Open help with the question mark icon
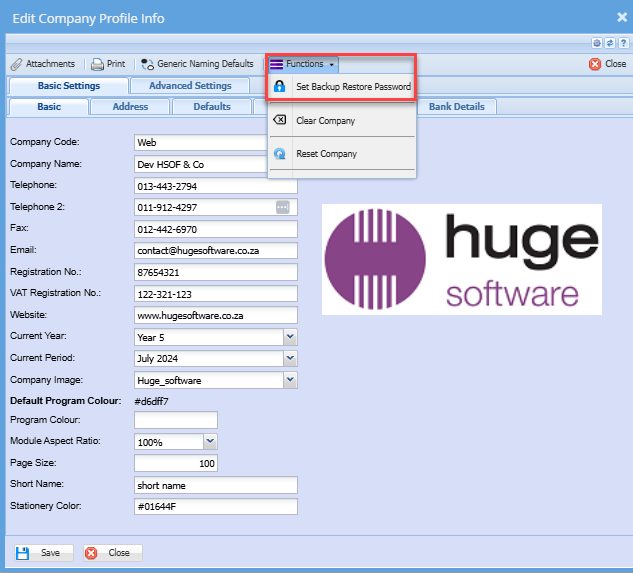This screenshot has width=633, height=573. (x=623, y=43)
